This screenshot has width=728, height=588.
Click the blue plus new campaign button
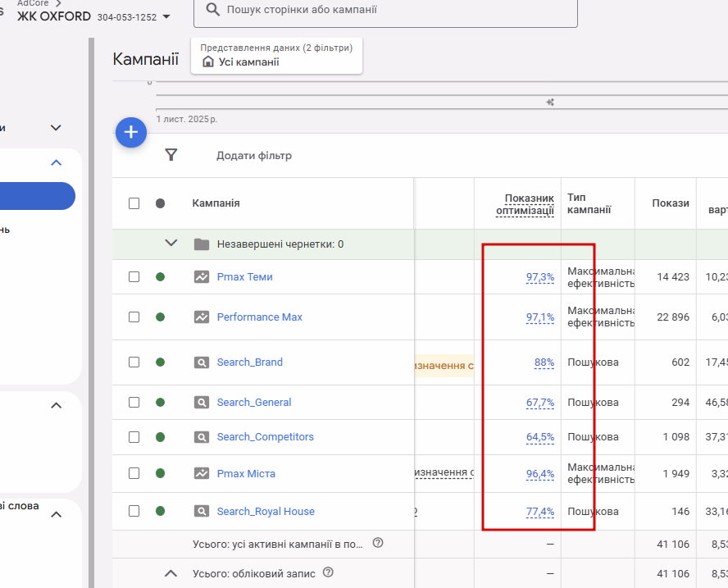coord(131,132)
